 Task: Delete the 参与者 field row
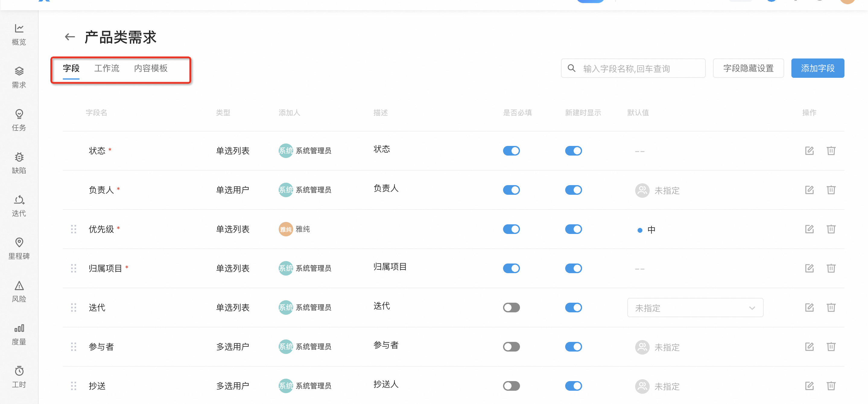tap(831, 346)
